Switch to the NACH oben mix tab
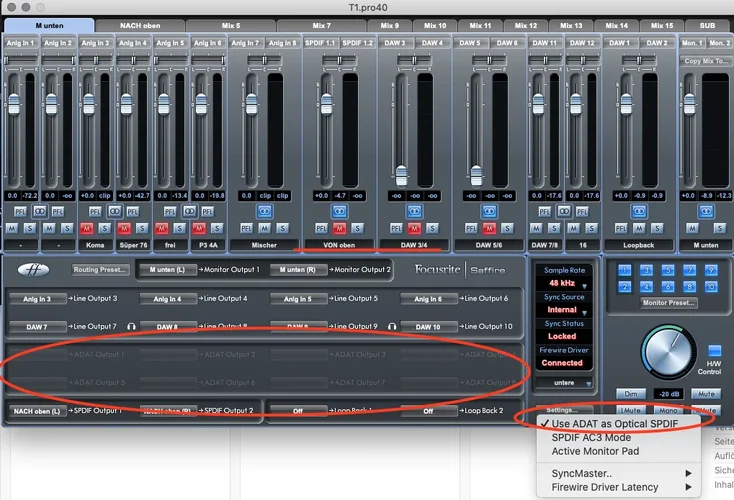 point(140,26)
